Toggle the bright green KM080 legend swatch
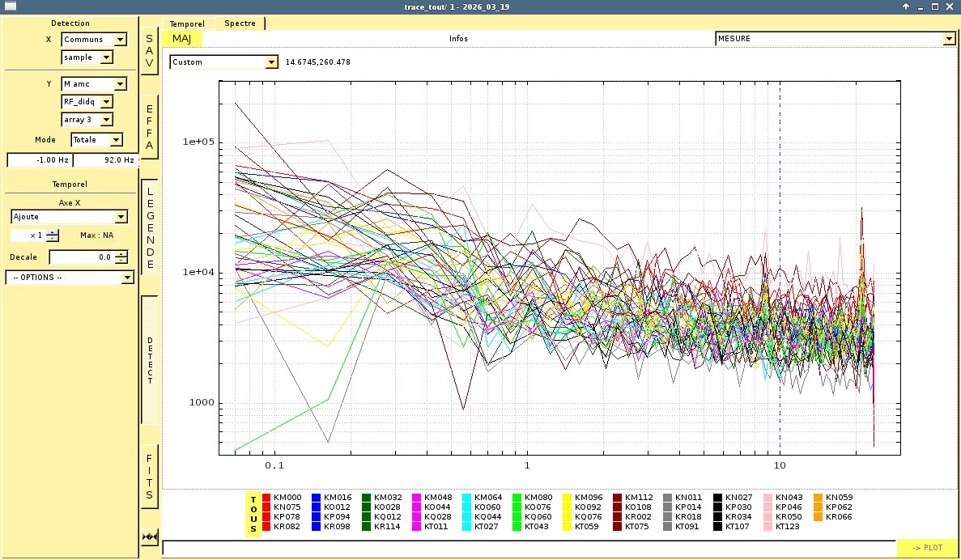The width and height of the screenshot is (961, 560). 517,498
